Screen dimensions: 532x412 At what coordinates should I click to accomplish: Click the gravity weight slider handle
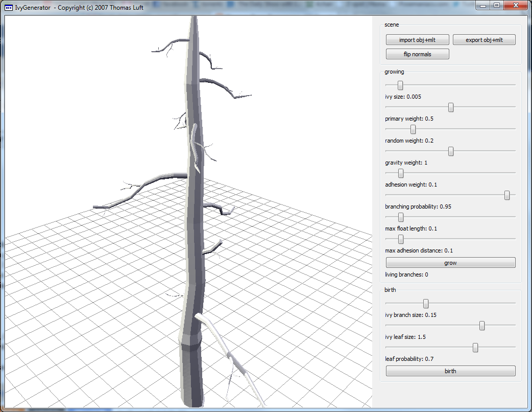451,151
